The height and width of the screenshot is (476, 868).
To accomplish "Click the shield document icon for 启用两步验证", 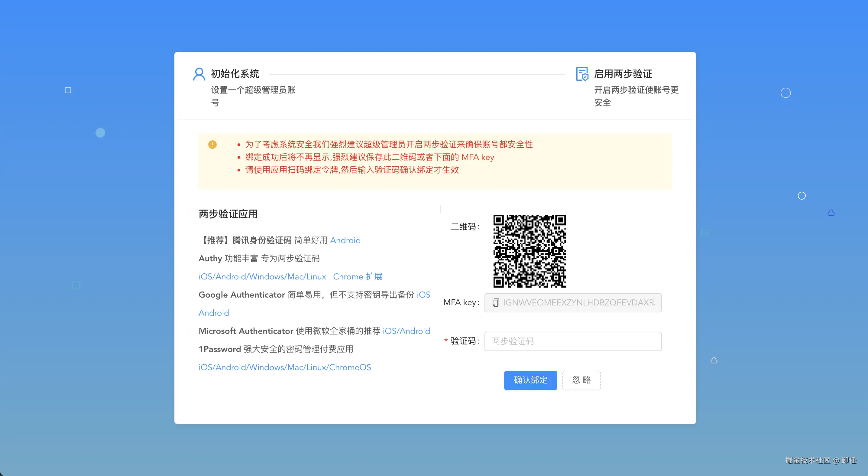I will pyautogui.click(x=582, y=74).
